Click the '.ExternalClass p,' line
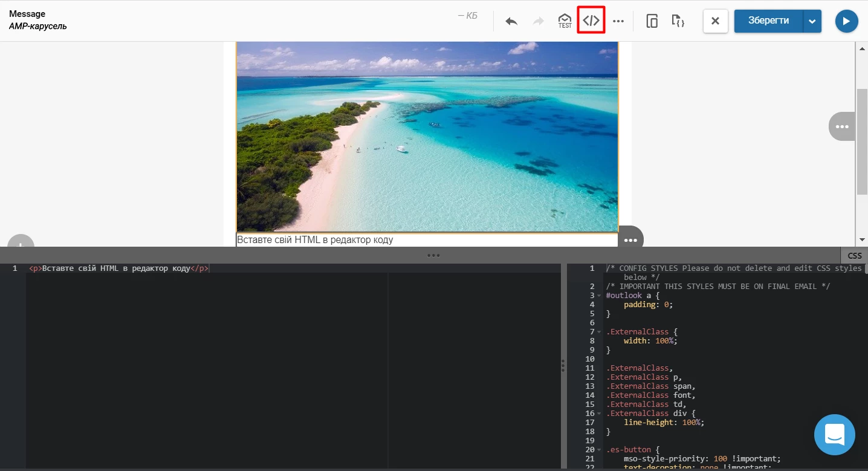The height and width of the screenshot is (471, 868). (x=644, y=377)
